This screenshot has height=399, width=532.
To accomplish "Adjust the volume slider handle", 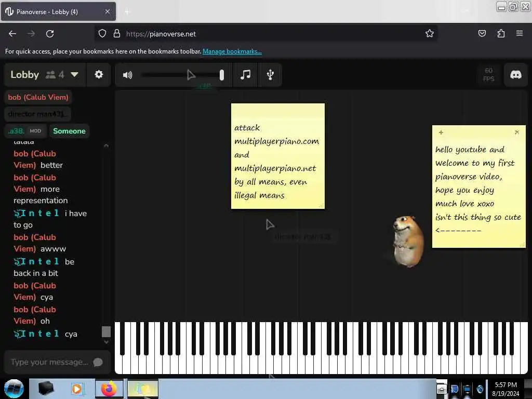I will tap(221, 75).
